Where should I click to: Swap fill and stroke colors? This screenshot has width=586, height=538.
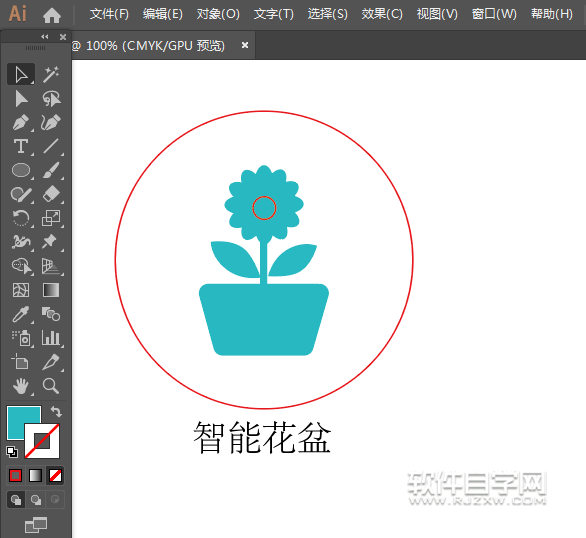point(56,411)
